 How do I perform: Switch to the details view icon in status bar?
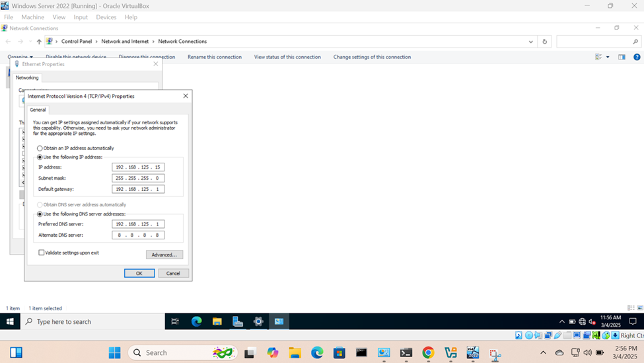point(631,308)
